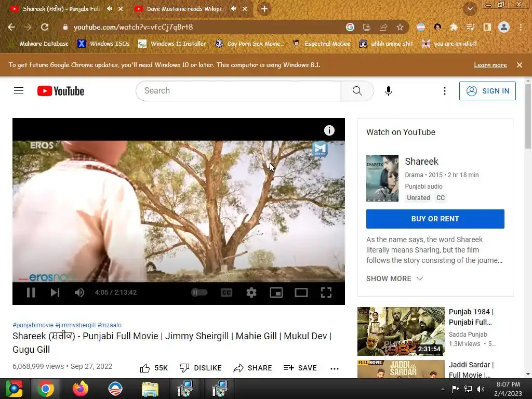532x399 pixels.
Task: Dismiss the Chrome update infobar
Action: (520, 65)
